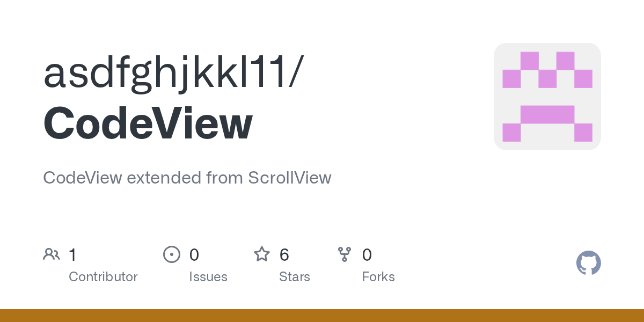Click the issues count 0
Screen dimensions: 644x322
coord(194,254)
